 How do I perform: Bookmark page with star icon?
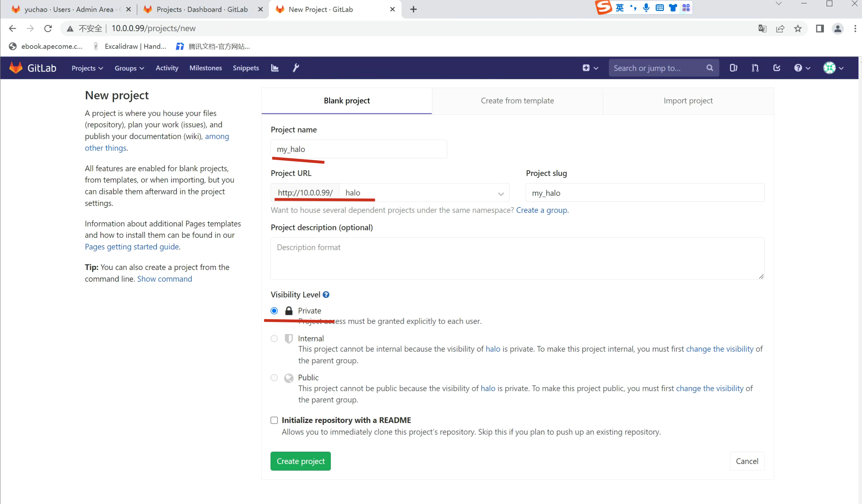(798, 29)
